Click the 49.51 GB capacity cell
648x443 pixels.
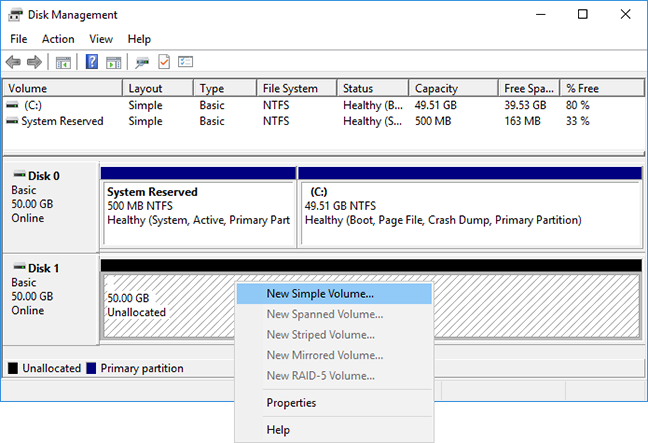pos(436,105)
